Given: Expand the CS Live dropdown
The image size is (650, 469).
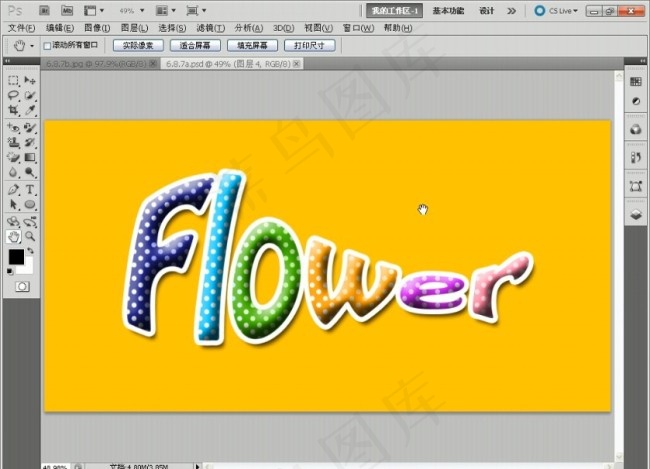Looking at the screenshot, I should click(556, 11).
